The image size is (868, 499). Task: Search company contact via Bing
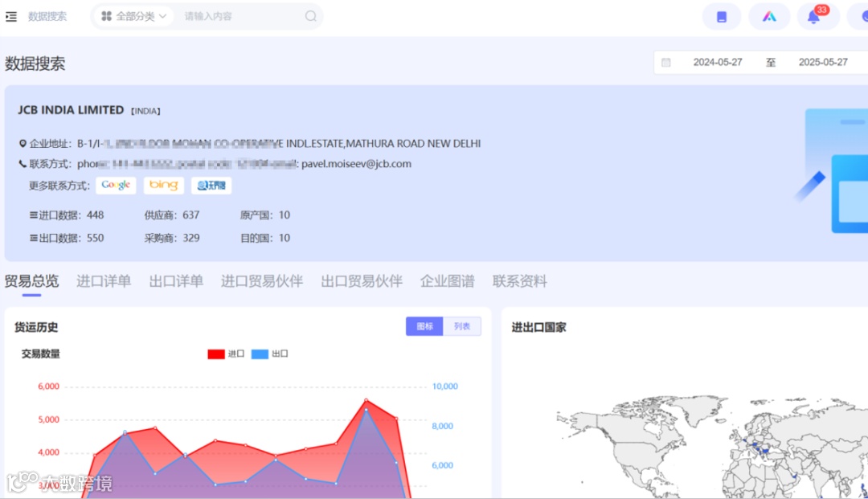[x=164, y=186]
